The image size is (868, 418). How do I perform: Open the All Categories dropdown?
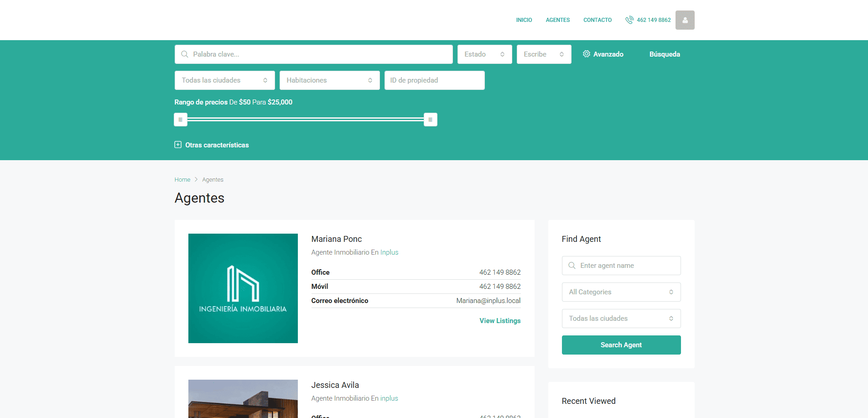click(x=621, y=292)
